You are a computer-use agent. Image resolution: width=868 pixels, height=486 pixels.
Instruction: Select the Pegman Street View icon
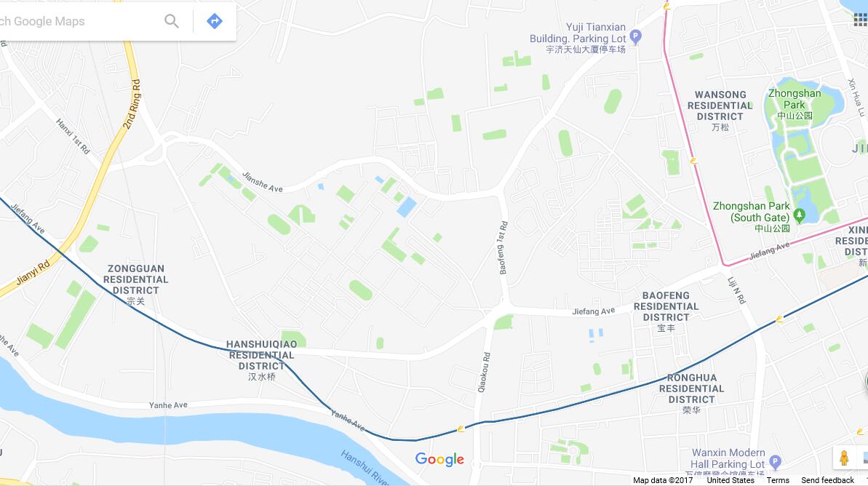(844, 458)
